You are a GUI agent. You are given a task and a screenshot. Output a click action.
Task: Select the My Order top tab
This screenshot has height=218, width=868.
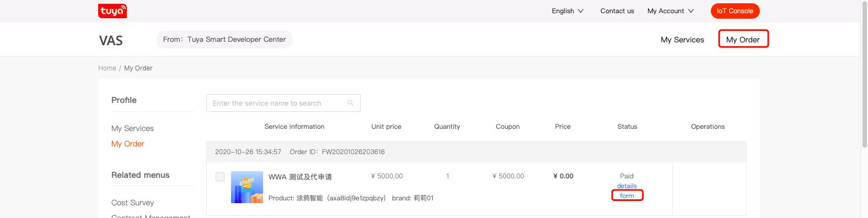pyautogui.click(x=743, y=40)
